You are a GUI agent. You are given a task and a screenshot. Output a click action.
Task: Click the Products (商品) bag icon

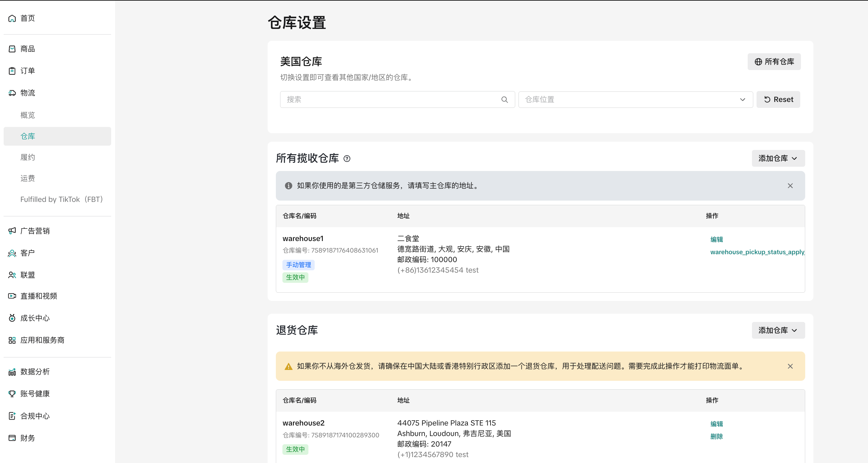[12, 49]
